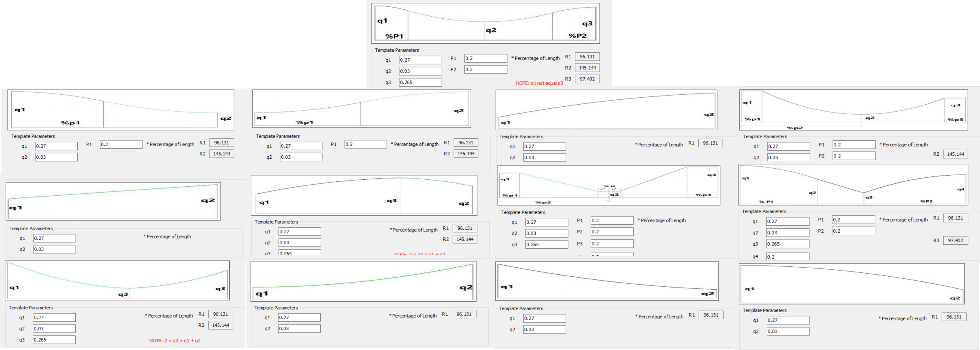
Task: Select the top diagram labeled %P1 and %P2
Action: click(x=485, y=23)
